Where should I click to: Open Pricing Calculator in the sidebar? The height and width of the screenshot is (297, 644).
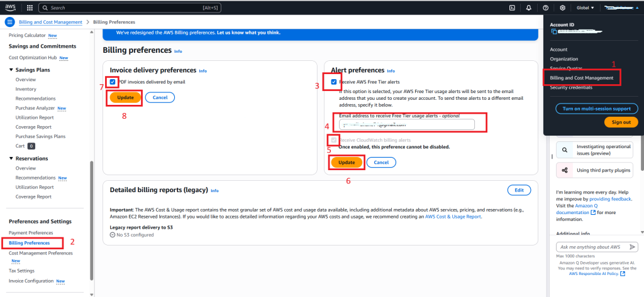(27, 36)
